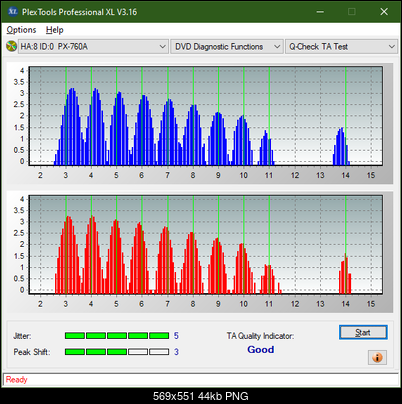Click the blue histogram peak at 11T

tap(266, 148)
